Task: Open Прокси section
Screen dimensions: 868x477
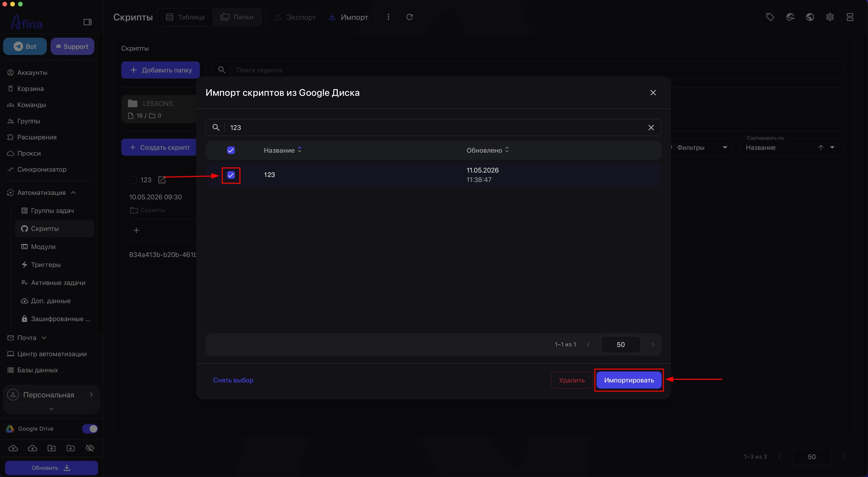Action: pos(29,153)
